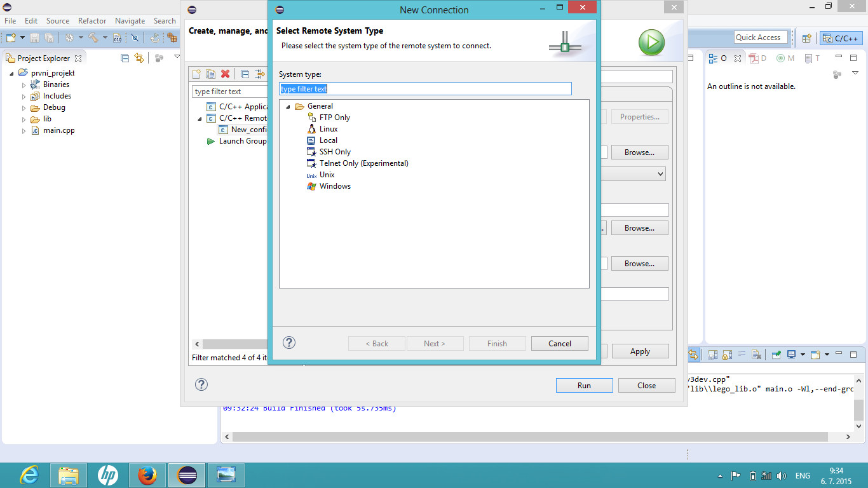868x488 pixels.
Task: Toggle Link with Editor in Project Explorer
Action: pyautogui.click(x=139, y=58)
